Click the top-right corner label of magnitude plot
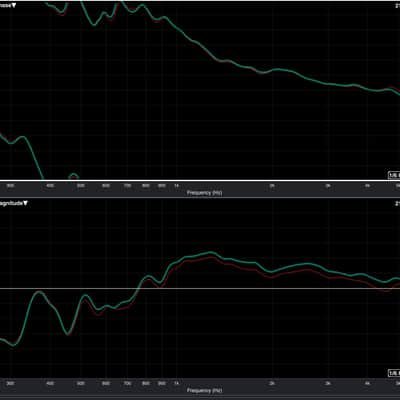 397,203
